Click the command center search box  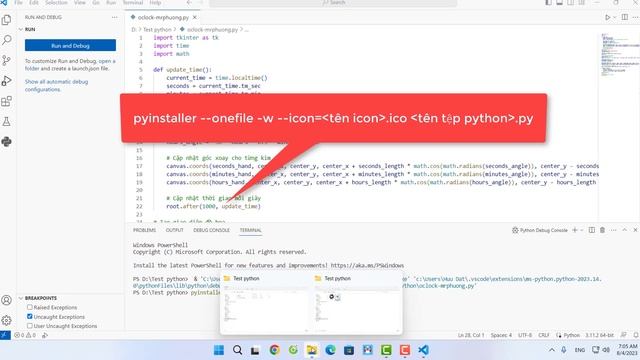333,3
